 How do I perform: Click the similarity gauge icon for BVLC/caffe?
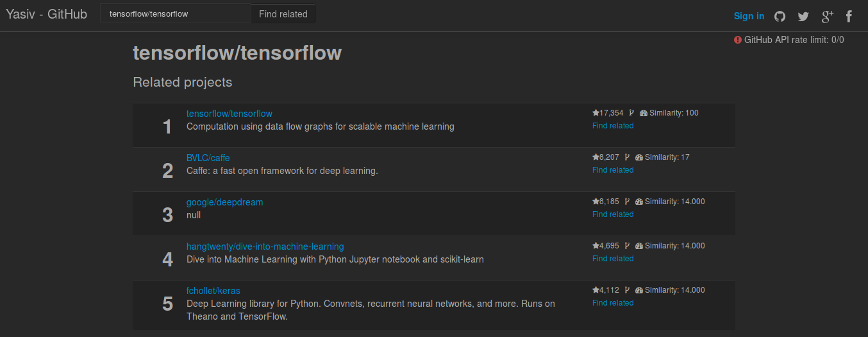pos(639,157)
